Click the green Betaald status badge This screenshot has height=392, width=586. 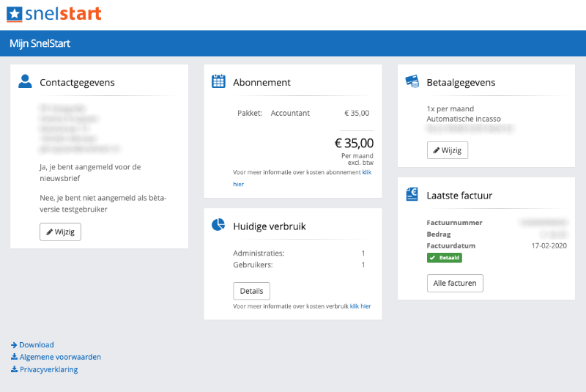(445, 257)
